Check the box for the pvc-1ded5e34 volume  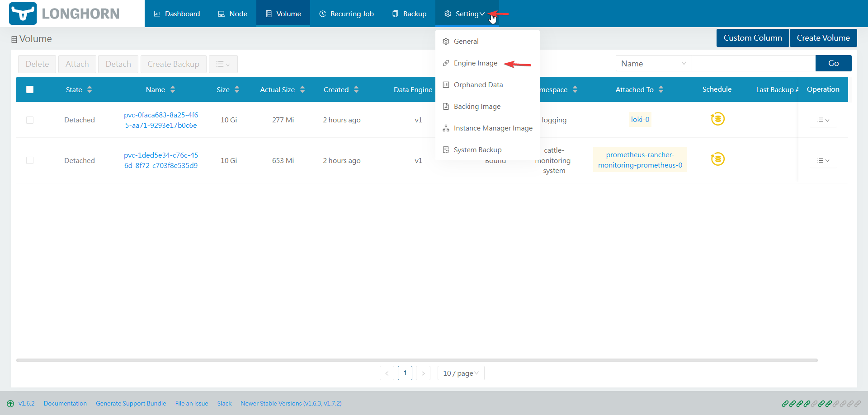30,160
